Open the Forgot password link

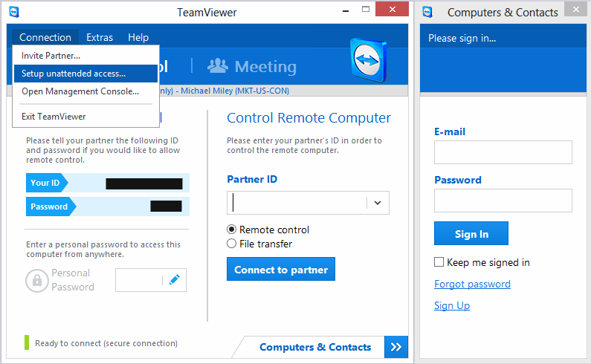coord(472,284)
